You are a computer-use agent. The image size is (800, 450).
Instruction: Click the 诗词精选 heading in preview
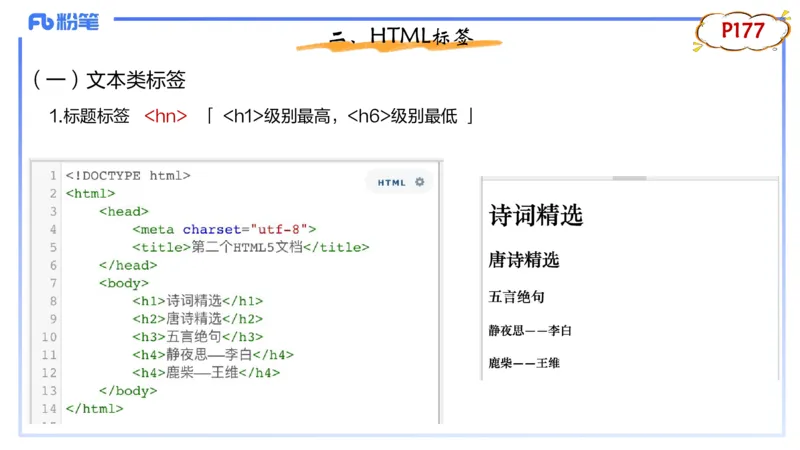click(x=536, y=215)
